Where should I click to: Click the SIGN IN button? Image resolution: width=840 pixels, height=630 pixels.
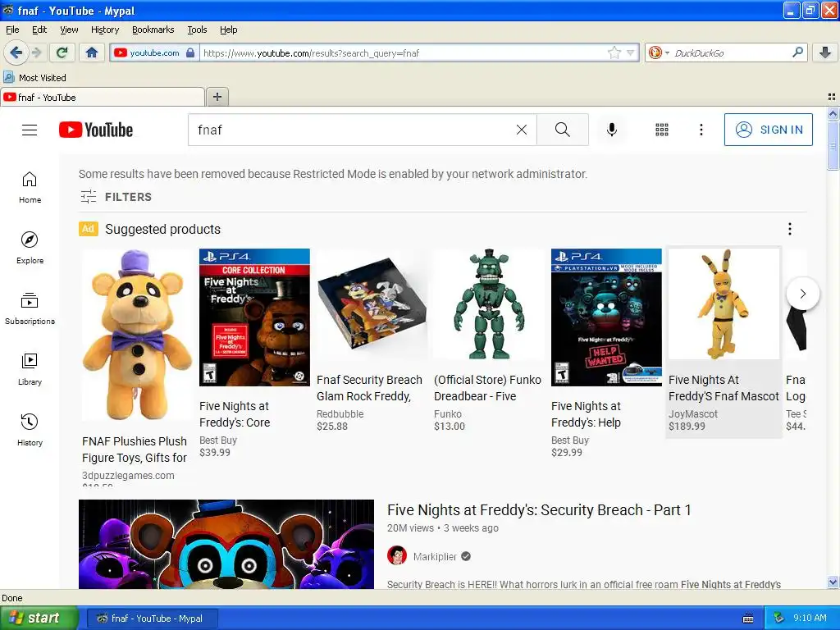pos(768,130)
